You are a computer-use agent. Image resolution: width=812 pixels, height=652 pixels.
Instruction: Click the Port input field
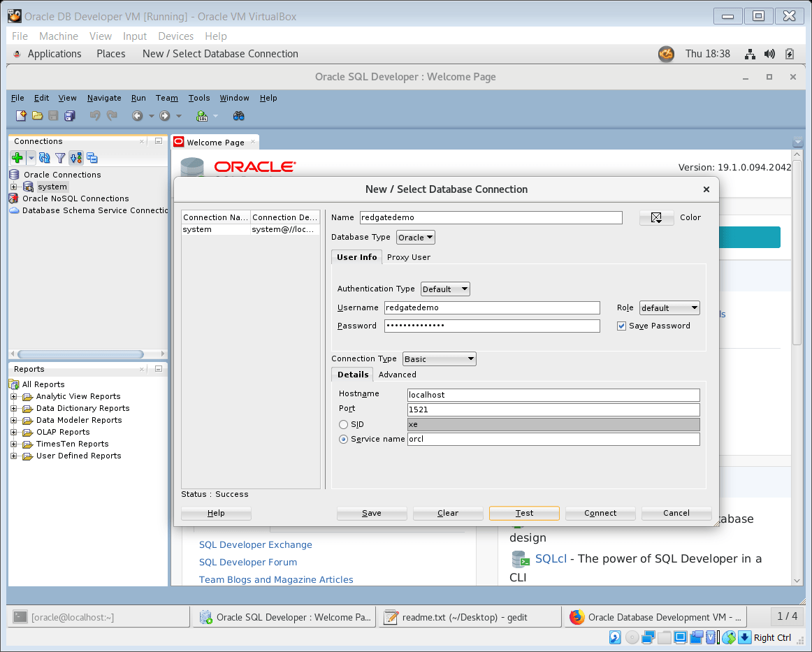coord(553,410)
